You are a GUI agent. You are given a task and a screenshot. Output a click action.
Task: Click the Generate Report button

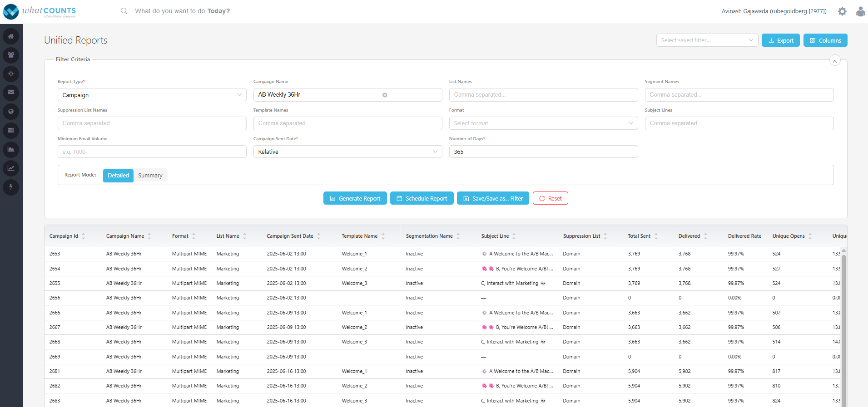(355, 198)
